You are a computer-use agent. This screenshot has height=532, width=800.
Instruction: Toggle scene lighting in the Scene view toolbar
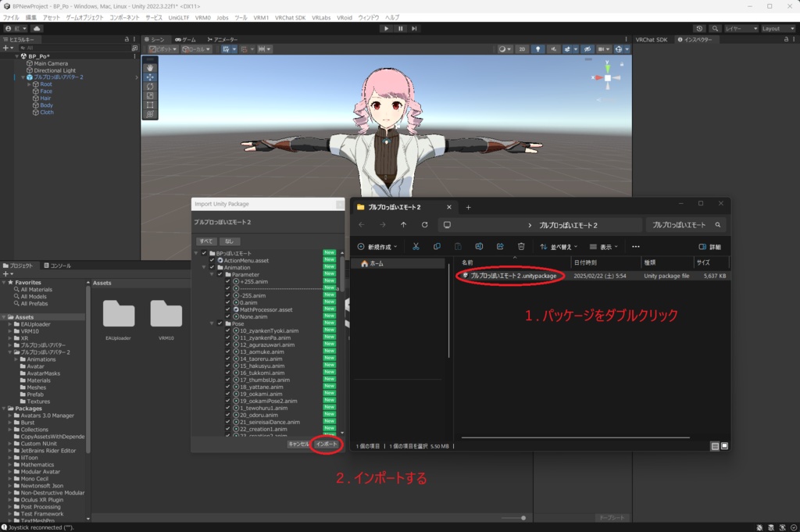point(538,48)
